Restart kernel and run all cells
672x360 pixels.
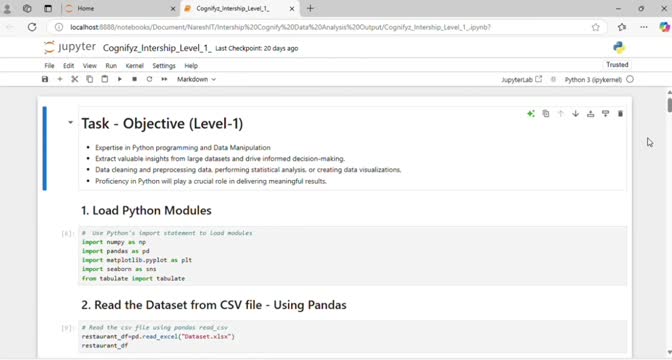pyautogui.click(x=164, y=79)
